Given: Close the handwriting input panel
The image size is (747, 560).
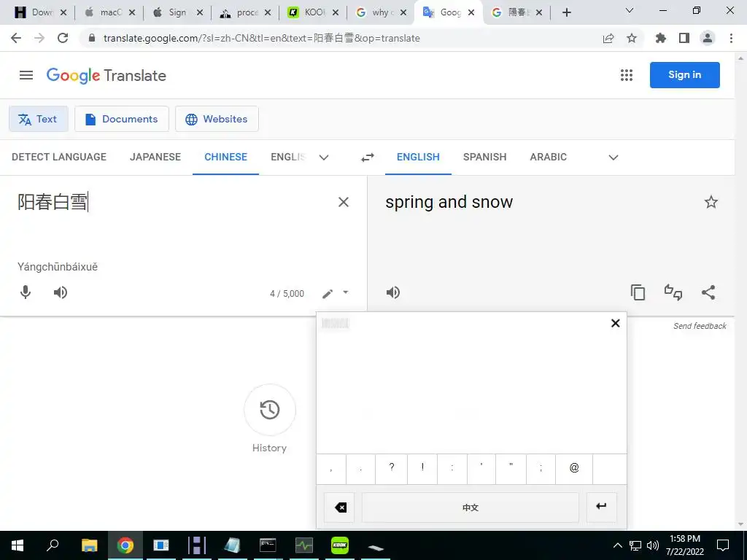Looking at the screenshot, I should click(615, 323).
